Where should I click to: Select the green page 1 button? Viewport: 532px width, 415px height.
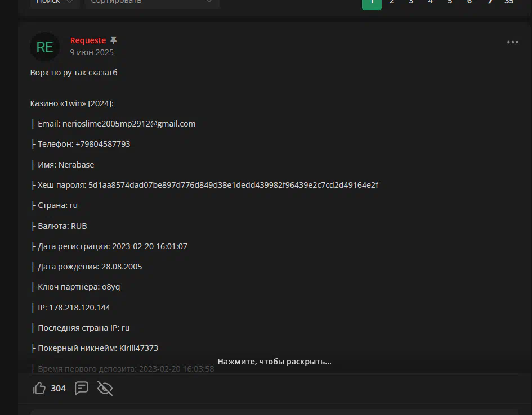[372, 3]
